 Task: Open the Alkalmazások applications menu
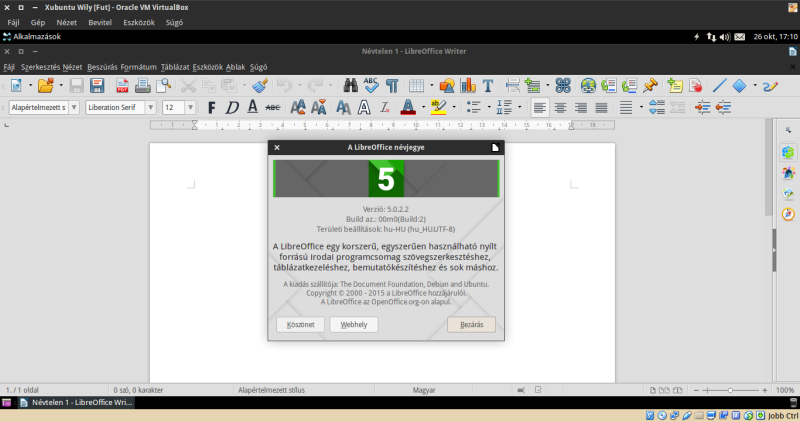pos(32,37)
